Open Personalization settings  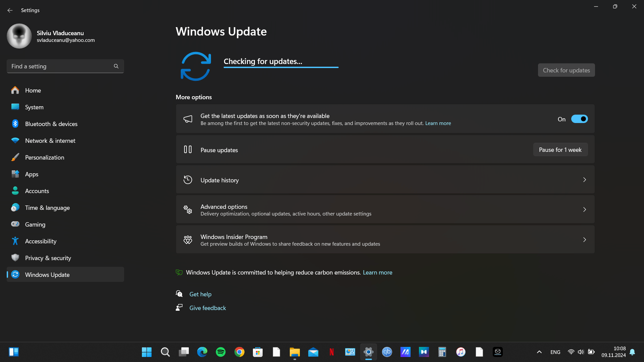point(65,157)
